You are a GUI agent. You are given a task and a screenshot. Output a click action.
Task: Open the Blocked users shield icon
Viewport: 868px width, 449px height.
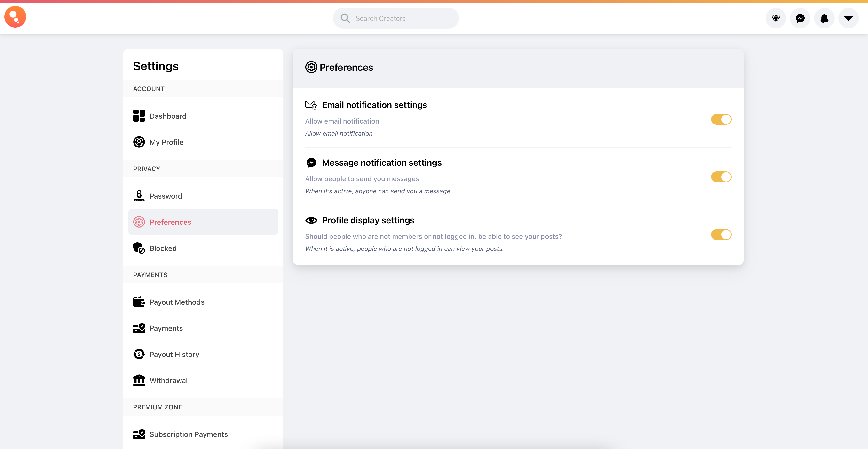[139, 248]
